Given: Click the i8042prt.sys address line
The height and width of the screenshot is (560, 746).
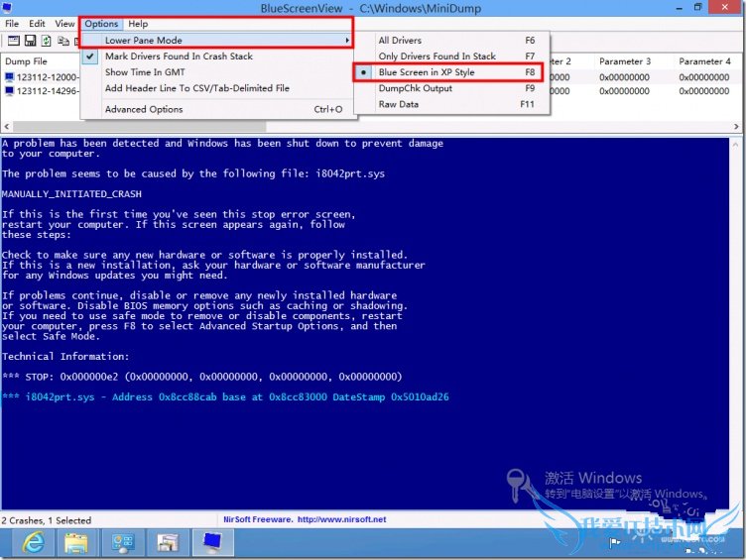Looking at the screenshot, I should [225, 396].
